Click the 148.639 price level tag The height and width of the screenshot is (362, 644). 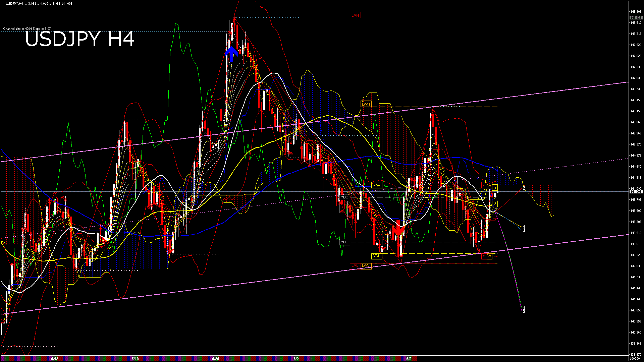pos(636,18)
